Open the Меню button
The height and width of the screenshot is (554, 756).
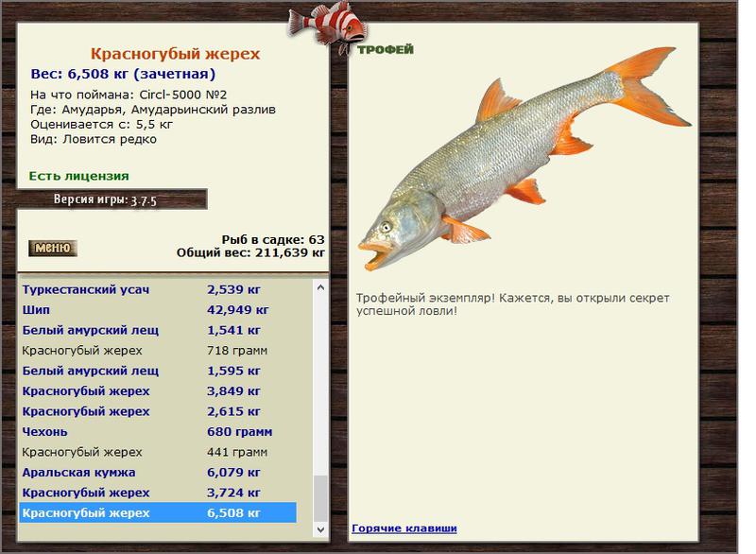53,248
